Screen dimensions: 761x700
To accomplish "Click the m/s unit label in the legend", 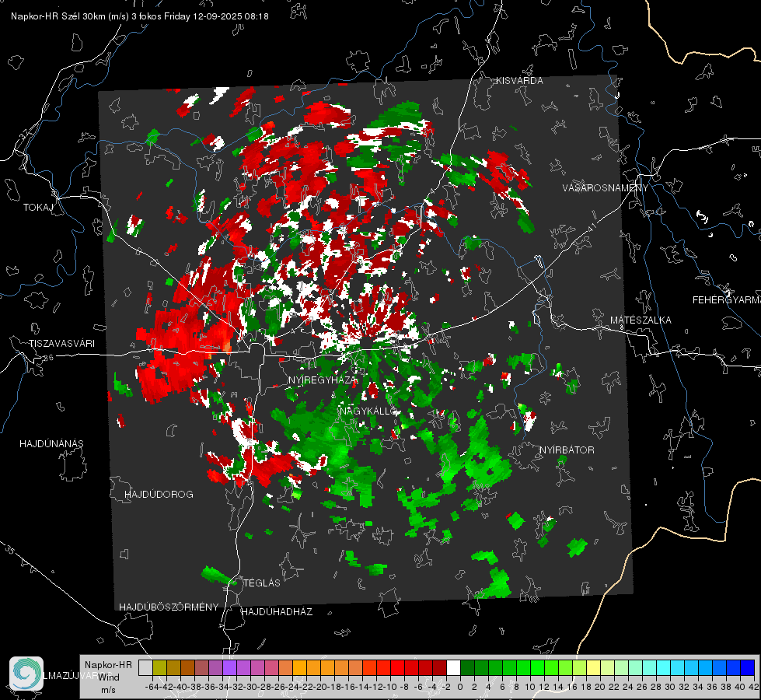I will point(108,690).
